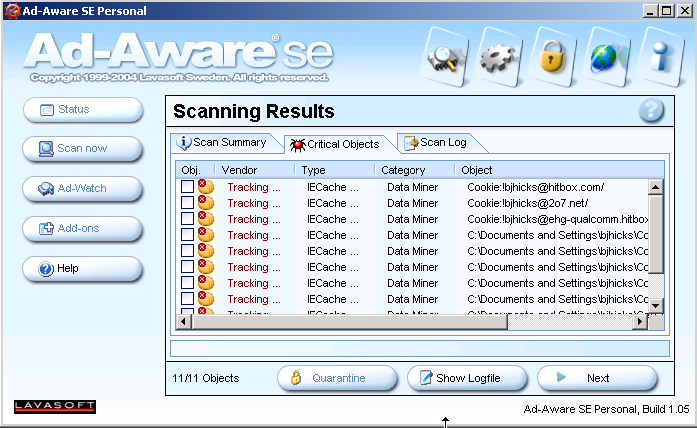Image resolution: width=697 pixels, height=428 pixels.
Task: Check the box in the sixth result row
Action: tap(187, 267)
